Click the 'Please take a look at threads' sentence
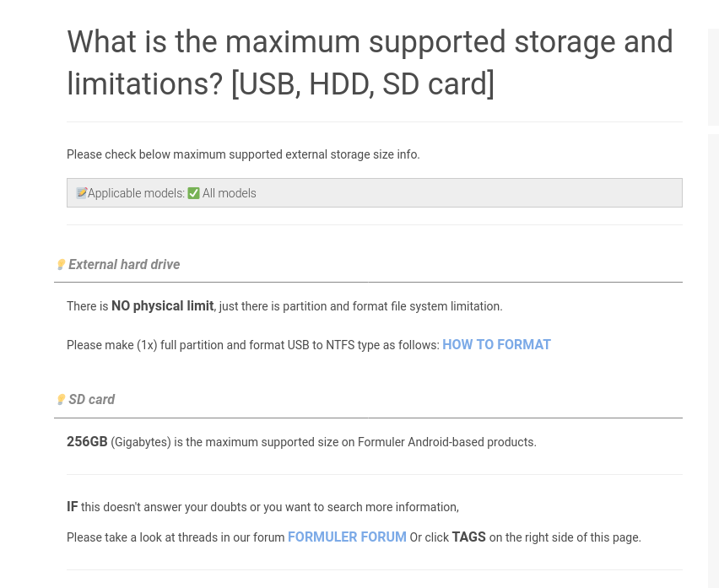Screen dimensions: 719x588 click(x=176, y=537)
